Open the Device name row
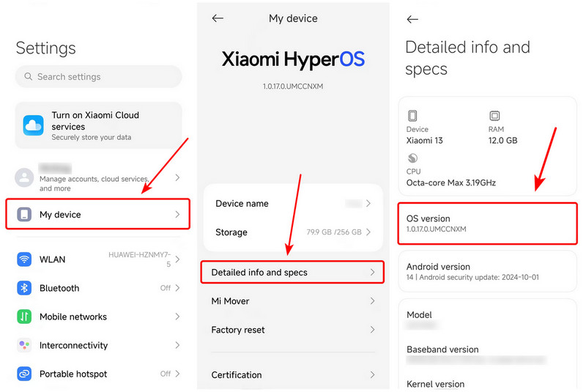This screenshot has width=586, height=392. pyautogui.click(x=294, y=203)
